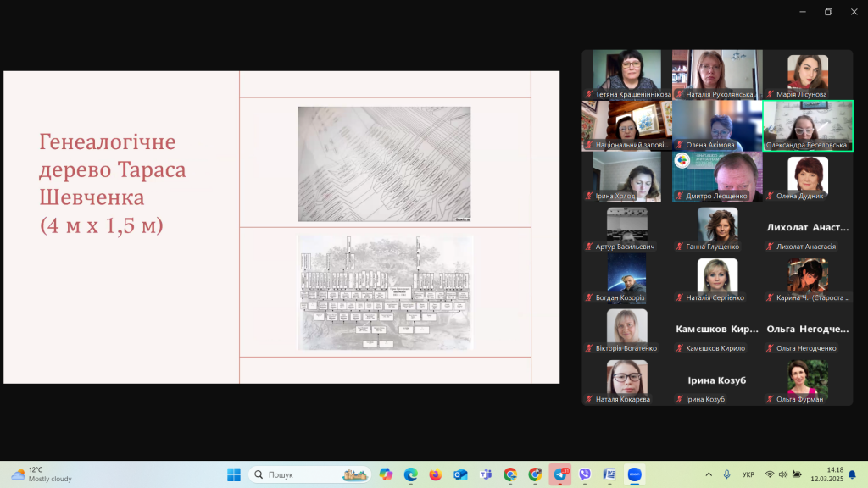Viewport: 868px width, 488px height.
Task: Open Microsoft Teams taskbar icon
Action: coord(486,474)
